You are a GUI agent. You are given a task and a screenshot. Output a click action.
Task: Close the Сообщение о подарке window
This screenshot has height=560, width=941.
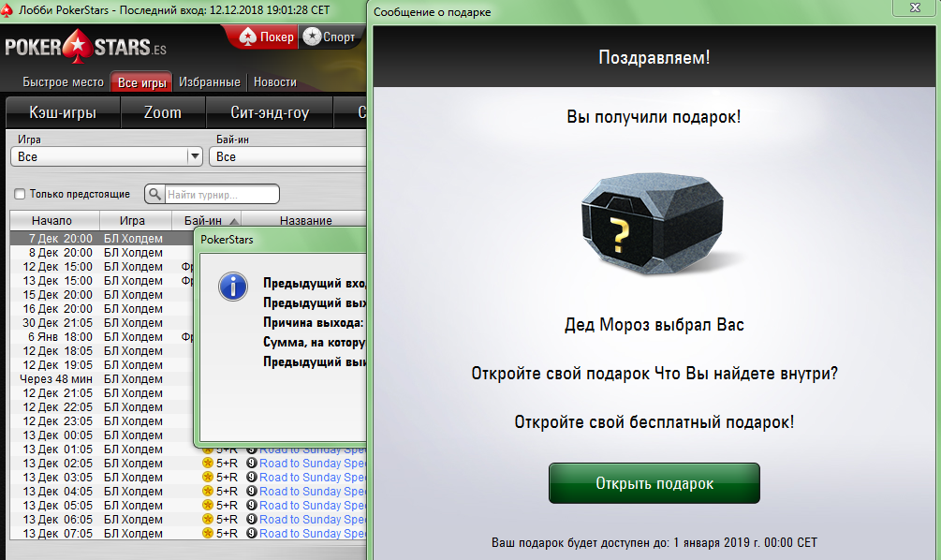[x=915, y=7]
